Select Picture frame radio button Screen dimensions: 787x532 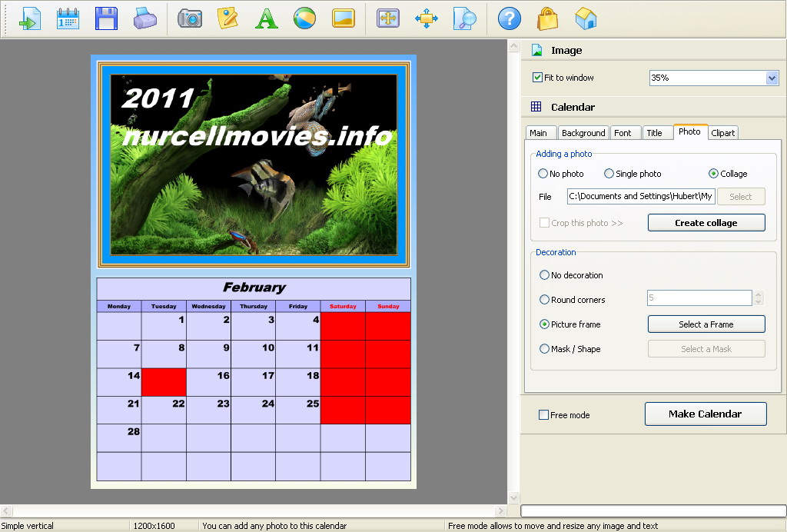tap(544, 324)
